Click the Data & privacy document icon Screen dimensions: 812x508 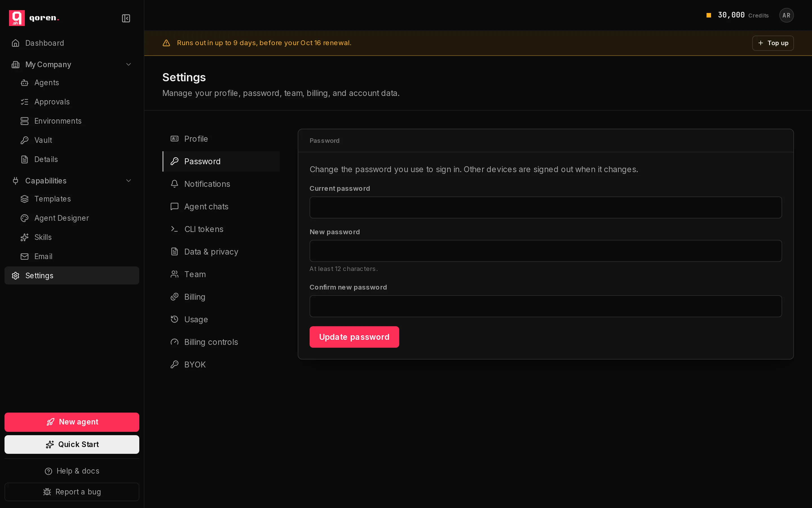[175, 252]
